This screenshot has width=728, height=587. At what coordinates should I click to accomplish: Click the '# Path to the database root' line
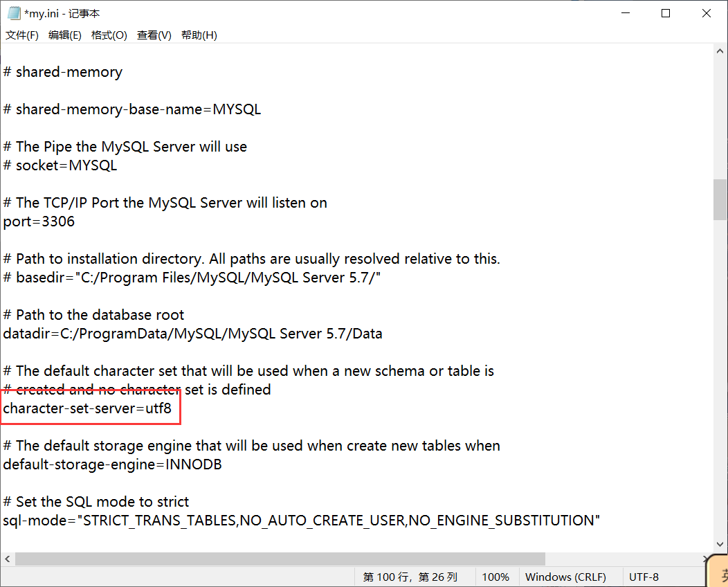click(x=93, y=315)
